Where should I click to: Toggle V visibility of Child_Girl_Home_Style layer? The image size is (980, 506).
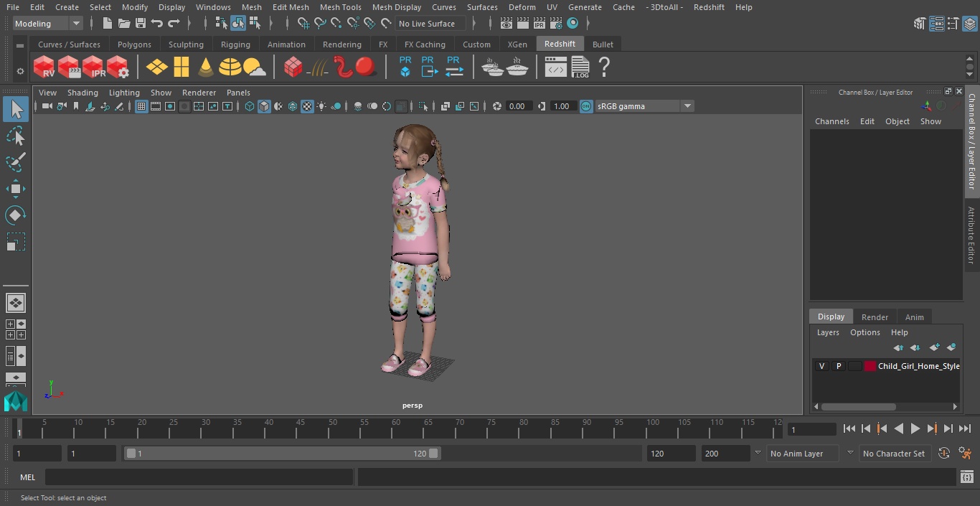tap(821, 366)
